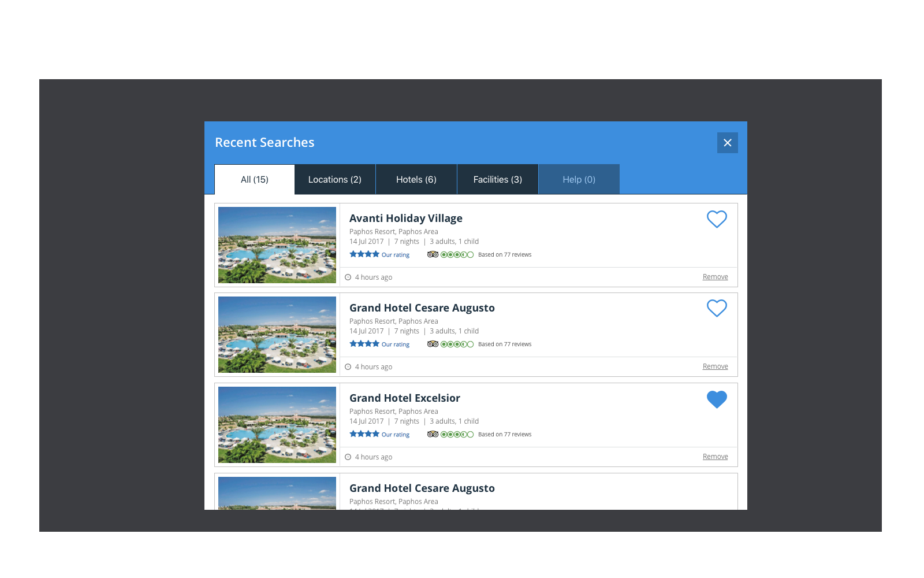The width and height of the screenshot is (924, 578).
Task: Remove first Grand Hotel Cesare Augusto entry
Action: pyautogui.click(x=715, y=366)
